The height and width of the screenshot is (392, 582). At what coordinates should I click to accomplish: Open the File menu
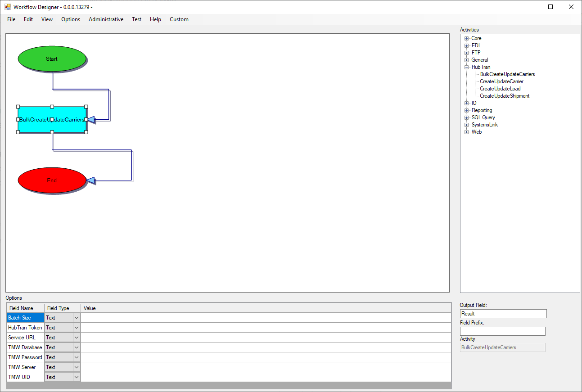[x=11, y=19]
